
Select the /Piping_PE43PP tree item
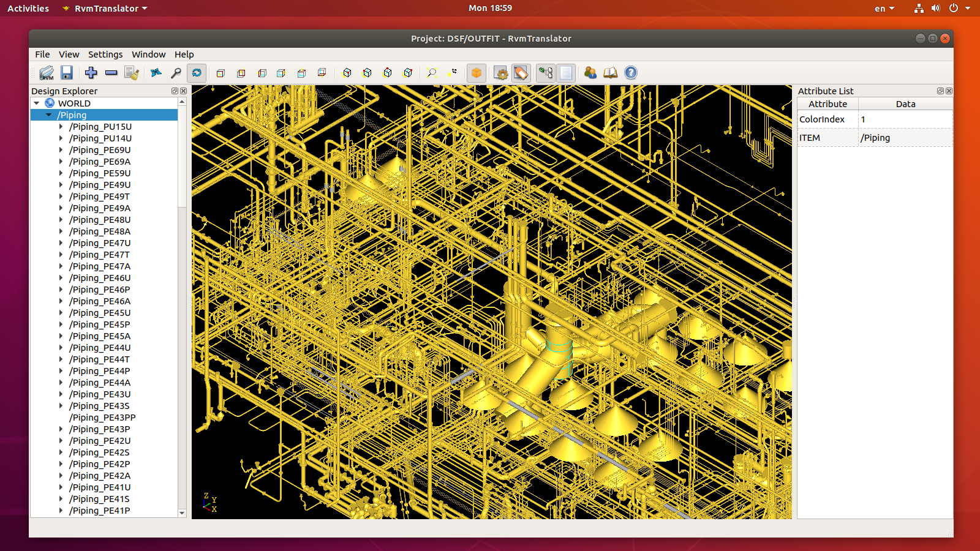click(102, 418)
